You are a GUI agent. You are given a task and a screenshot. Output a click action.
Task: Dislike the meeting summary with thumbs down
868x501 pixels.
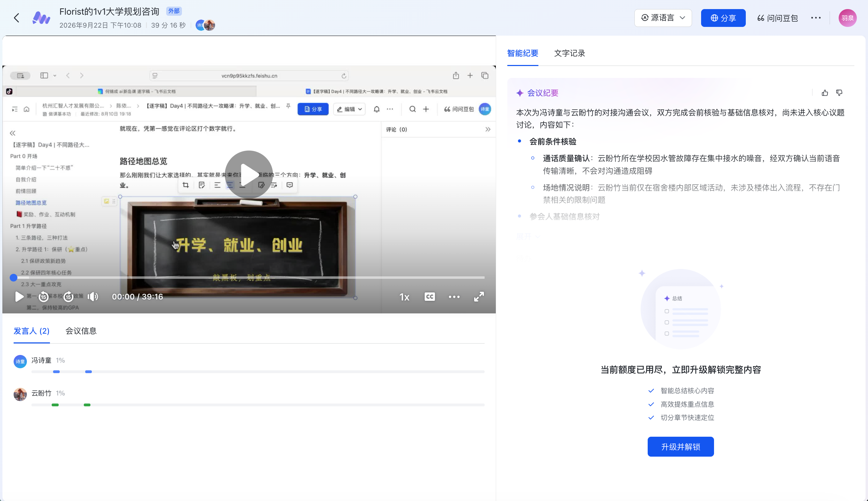click(x=839, y=93)
